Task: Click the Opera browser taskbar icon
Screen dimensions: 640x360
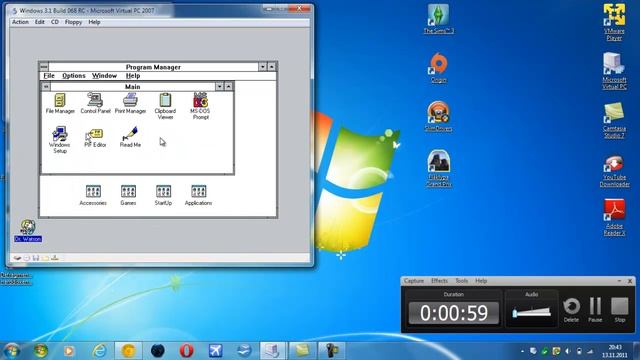Action: (x=187, y=351)
